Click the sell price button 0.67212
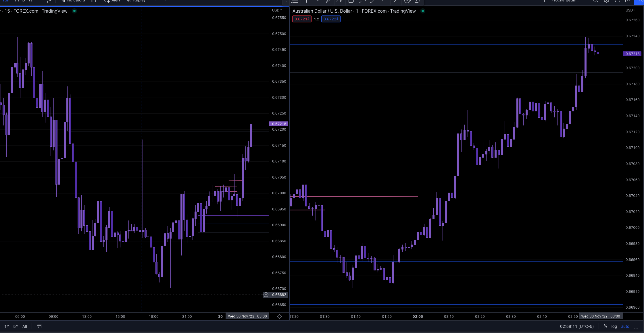 click(x=302, y=19)
